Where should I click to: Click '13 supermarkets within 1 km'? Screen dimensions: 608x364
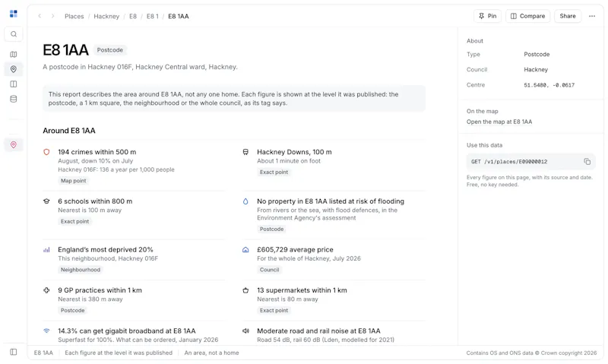[302, 290]
